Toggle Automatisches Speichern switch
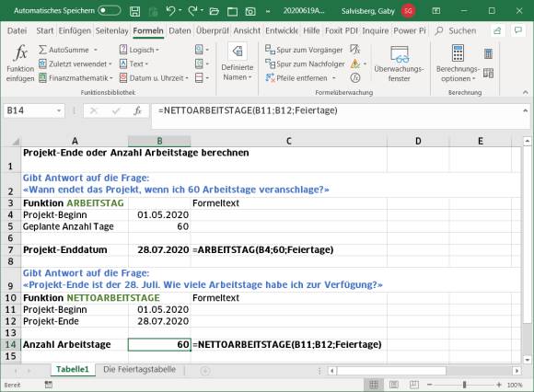This screenshot has width=534, height=392. tap(109, 11)
